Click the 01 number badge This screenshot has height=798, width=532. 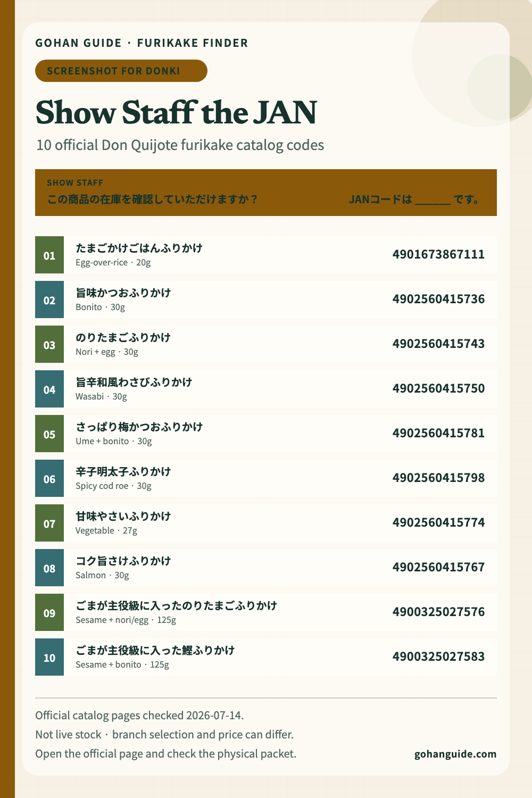click(49, 255)
